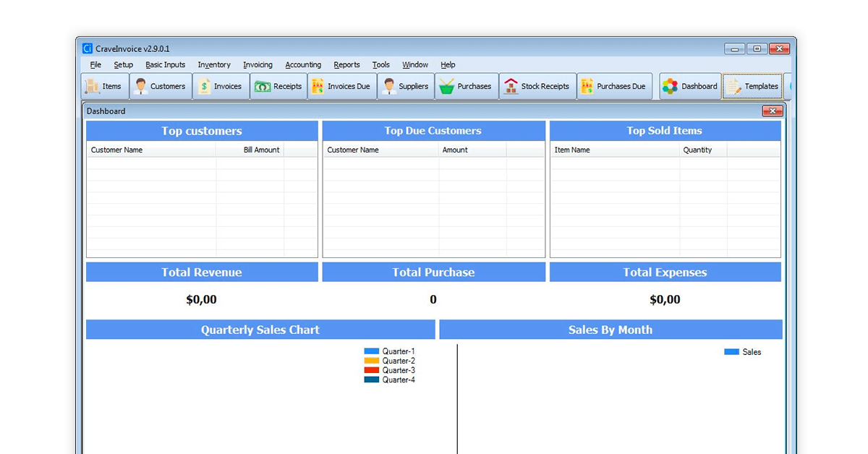The width and height of the screenshot is (868, 454).
Task: Click the Quarter-3 legend label
Action: (x=399, y=370)
